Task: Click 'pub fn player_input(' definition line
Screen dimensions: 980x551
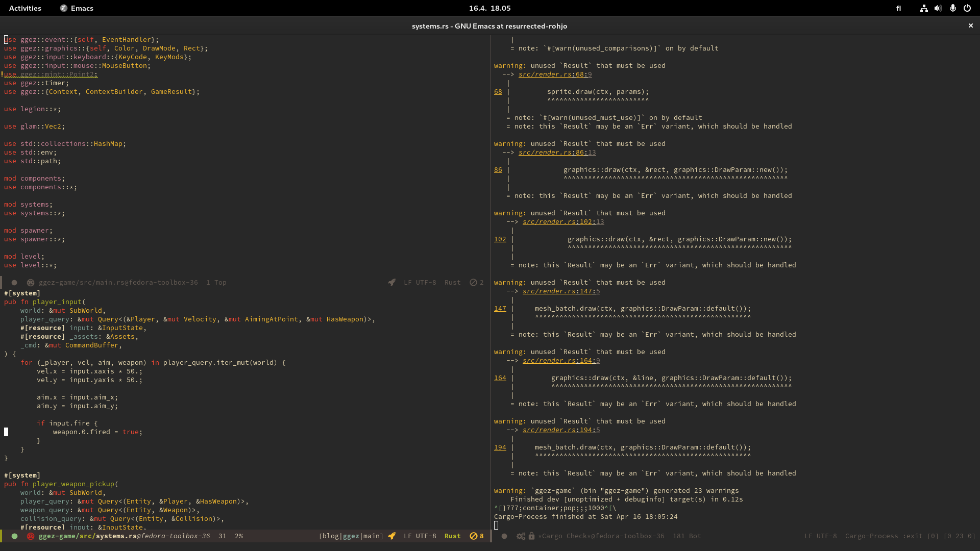Action: [45, 302]
